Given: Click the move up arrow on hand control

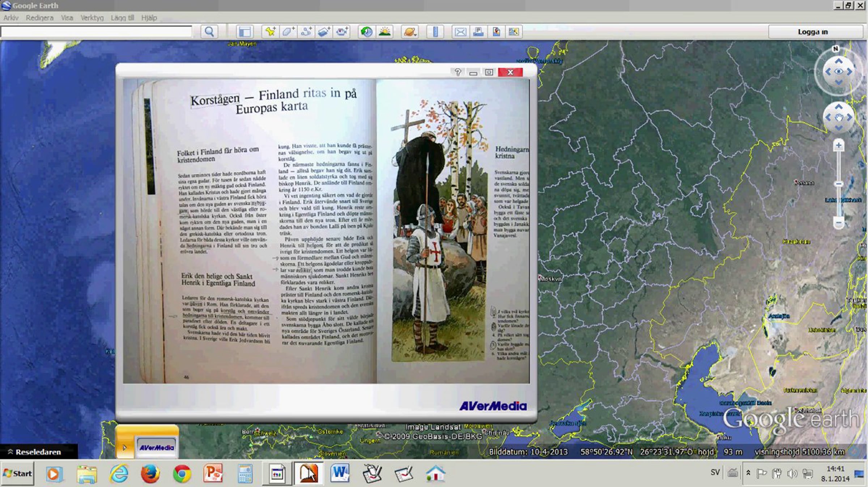Looking at the screenshot, I should click(x=838, y=107).
